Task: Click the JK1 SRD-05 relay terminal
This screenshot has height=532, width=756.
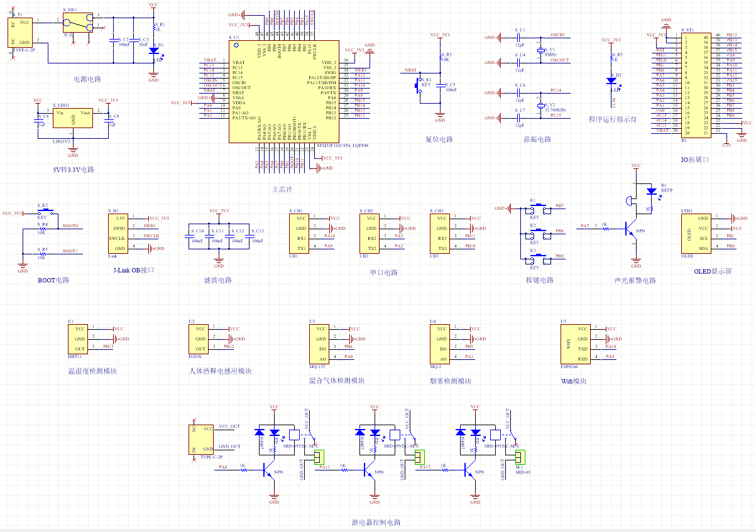Action: click(x=520, y=456)
